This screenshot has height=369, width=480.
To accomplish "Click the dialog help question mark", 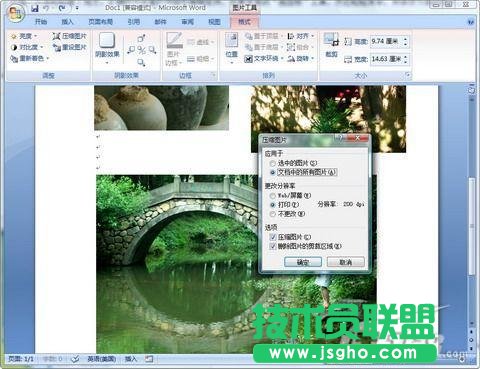I will point(340,138).
